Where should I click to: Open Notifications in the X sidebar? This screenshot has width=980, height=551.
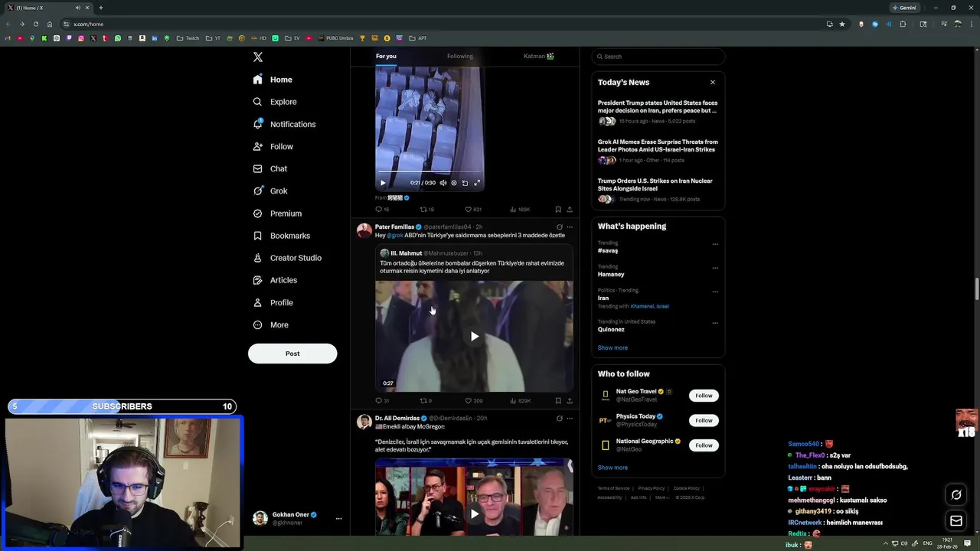click(x=284, y=124)
